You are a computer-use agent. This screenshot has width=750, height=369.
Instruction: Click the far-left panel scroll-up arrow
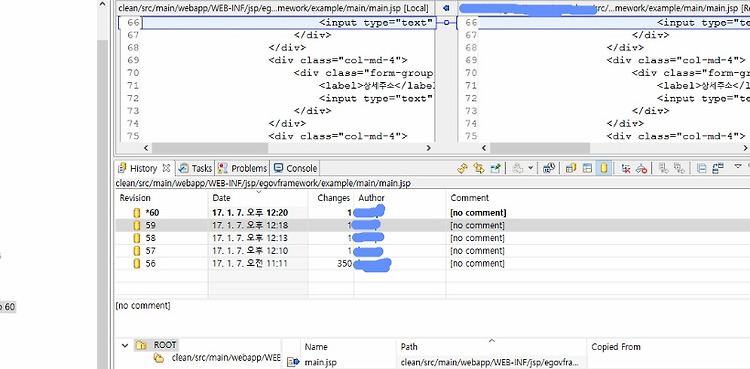click(102, 4)
